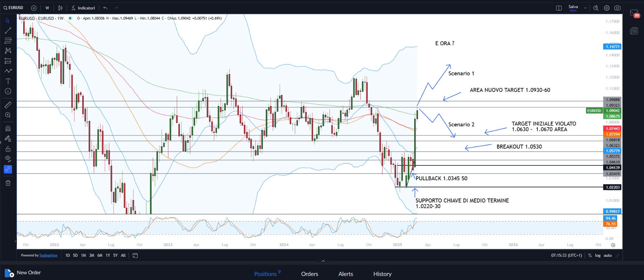
Task: Open the Indicatori indicators menu
Action: pyautogui.click(x=83, y=8)
